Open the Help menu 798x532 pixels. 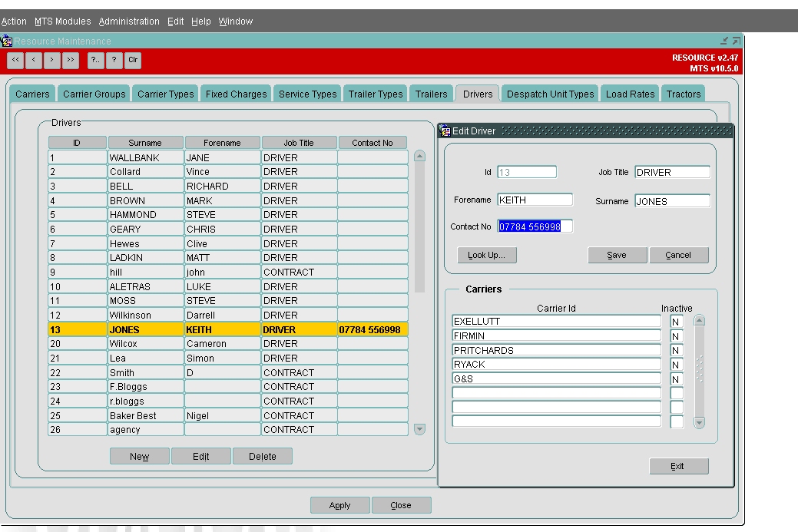pos(201,21)
